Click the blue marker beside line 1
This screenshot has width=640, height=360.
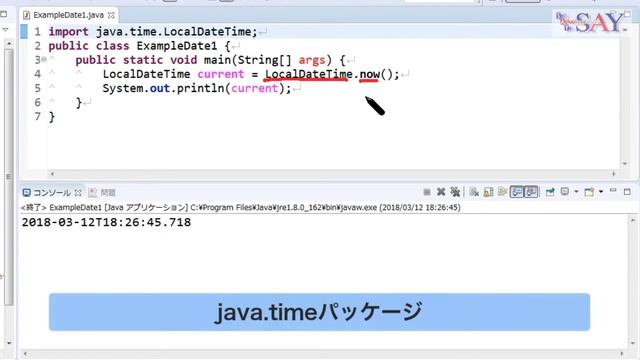tap(24, 31)
